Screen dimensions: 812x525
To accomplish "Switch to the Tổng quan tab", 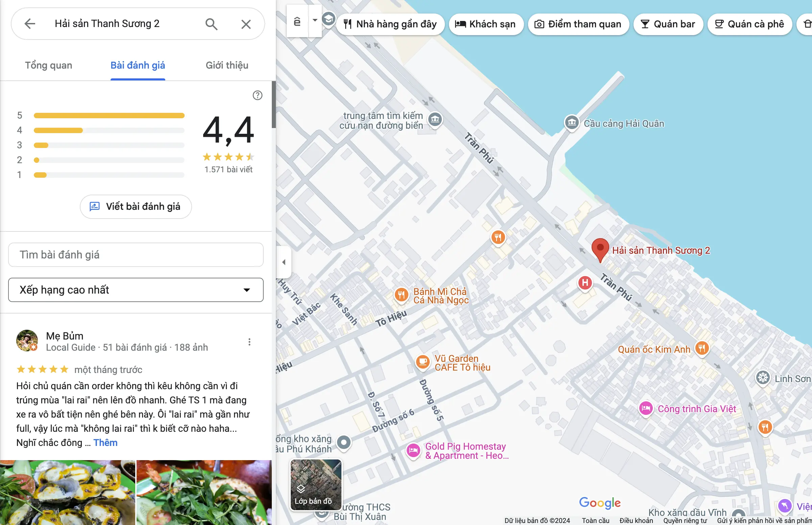I will coord(48,65).
